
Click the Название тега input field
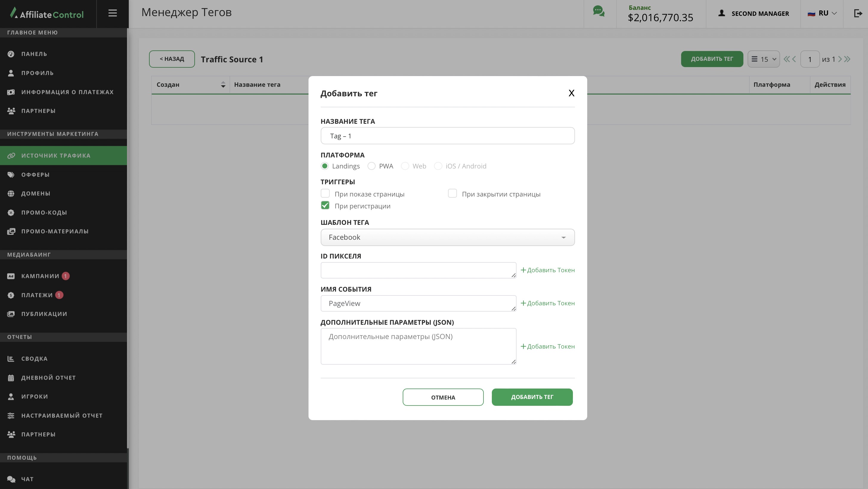tap(447, 136)
